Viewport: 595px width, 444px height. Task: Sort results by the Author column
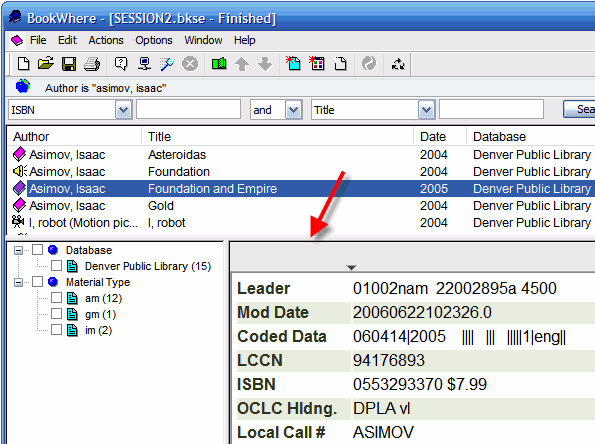(75, 137)
